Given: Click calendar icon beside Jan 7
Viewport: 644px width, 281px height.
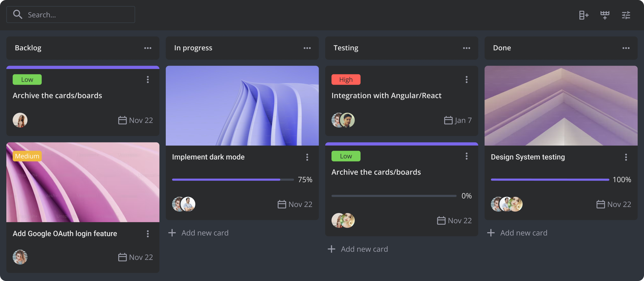Looking at the screenshot, I should 448,120.
